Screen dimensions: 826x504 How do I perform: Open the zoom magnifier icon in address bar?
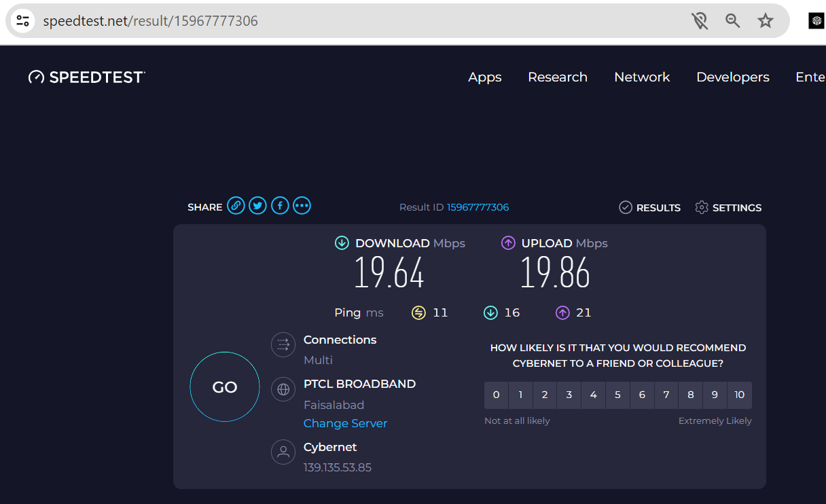732,21
